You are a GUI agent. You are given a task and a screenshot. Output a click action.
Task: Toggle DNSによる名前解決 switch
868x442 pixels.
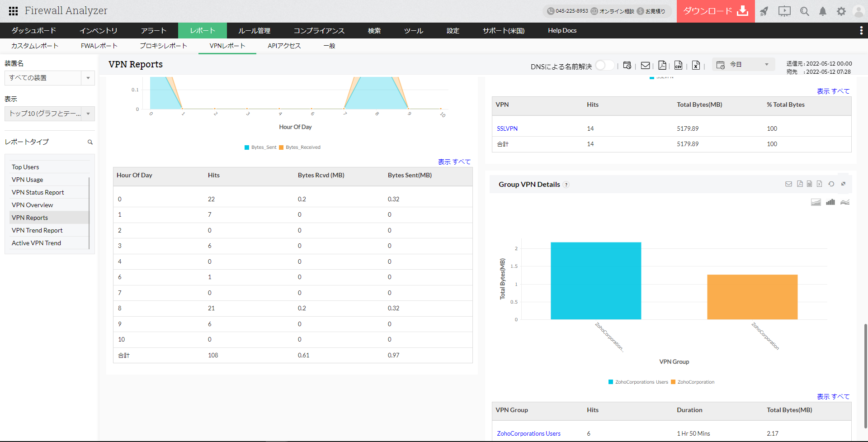tap(604, 66)
